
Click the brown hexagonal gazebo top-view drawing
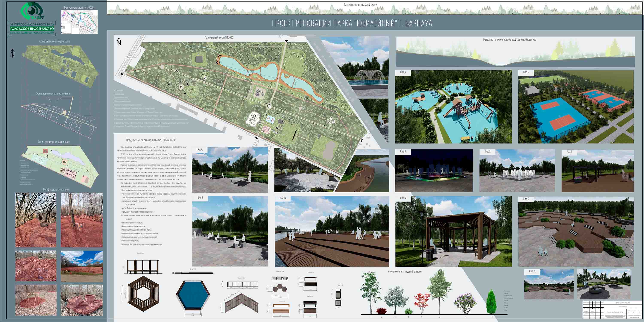click(x=143, y=293)
